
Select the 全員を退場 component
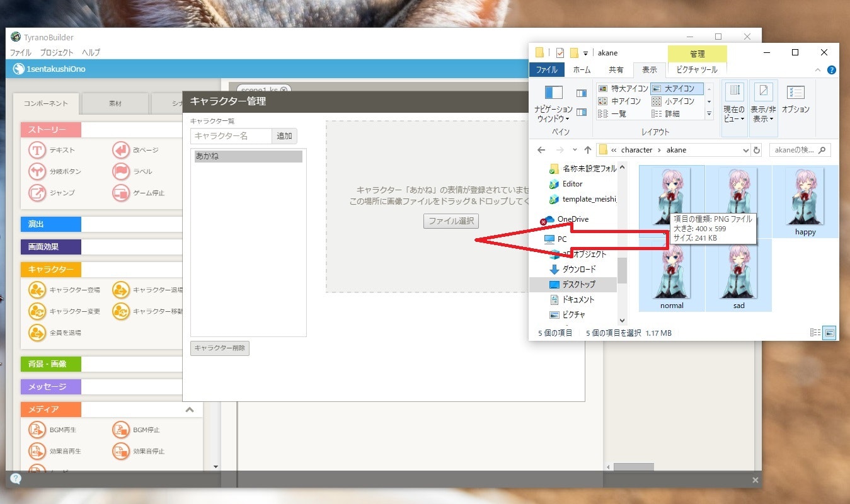pos(55,332)
